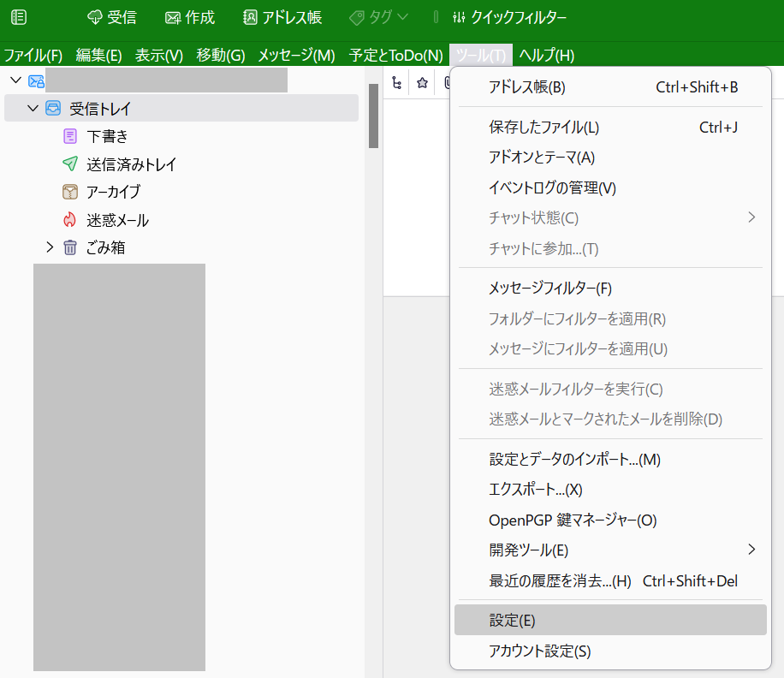
Task: Toggle the spaces toolbar icon top-left
Action: [18, 16]
